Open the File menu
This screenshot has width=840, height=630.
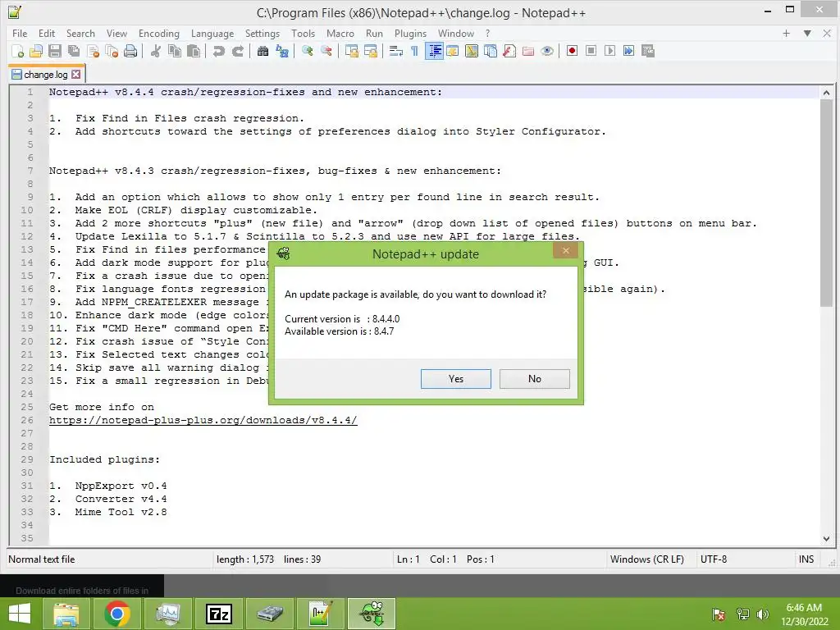click(x=20, y=33)
